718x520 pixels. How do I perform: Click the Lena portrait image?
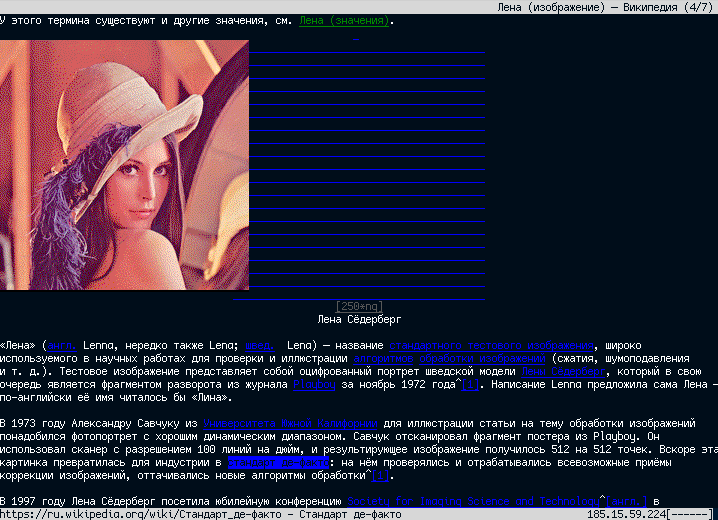click(x=124, y=165)
